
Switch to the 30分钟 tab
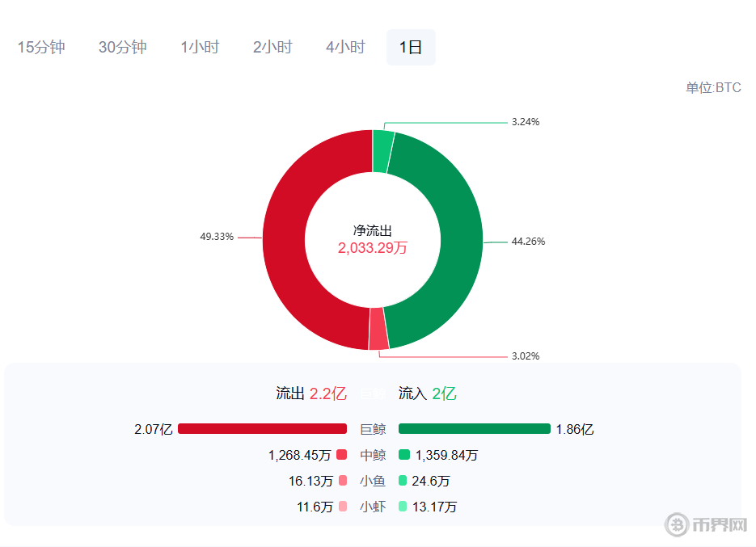point(123,47)
